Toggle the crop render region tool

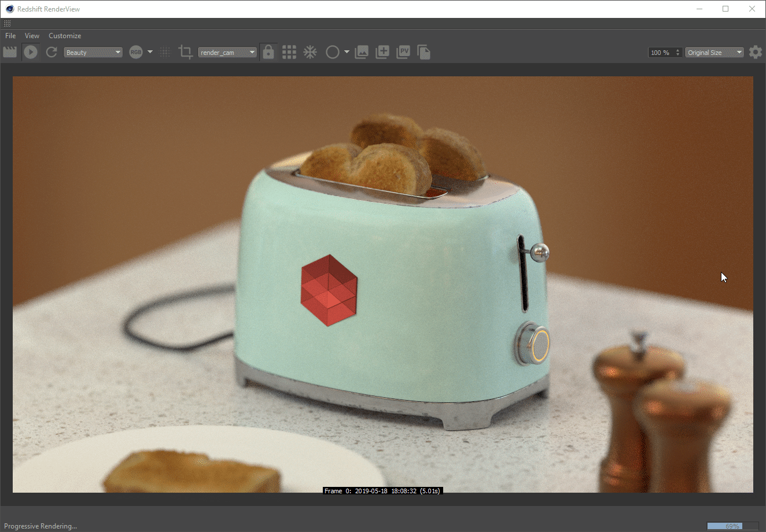point(185,52)
